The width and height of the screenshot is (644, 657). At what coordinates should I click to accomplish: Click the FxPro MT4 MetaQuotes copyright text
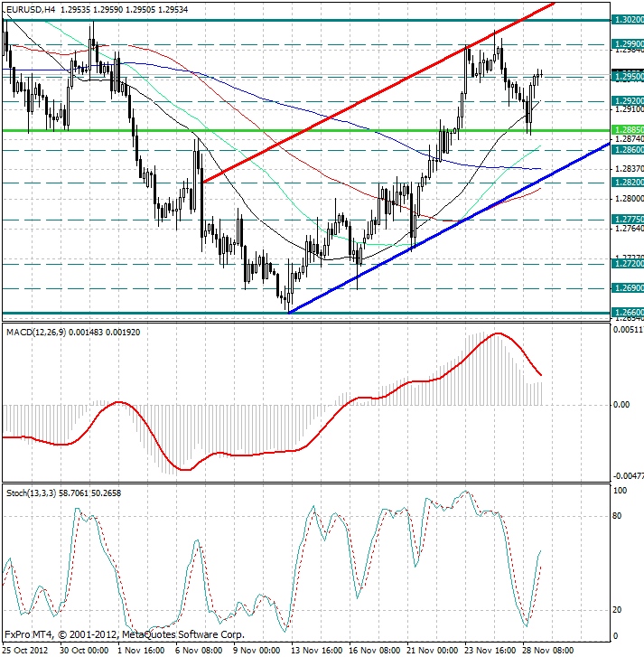[x=125, y=634]
